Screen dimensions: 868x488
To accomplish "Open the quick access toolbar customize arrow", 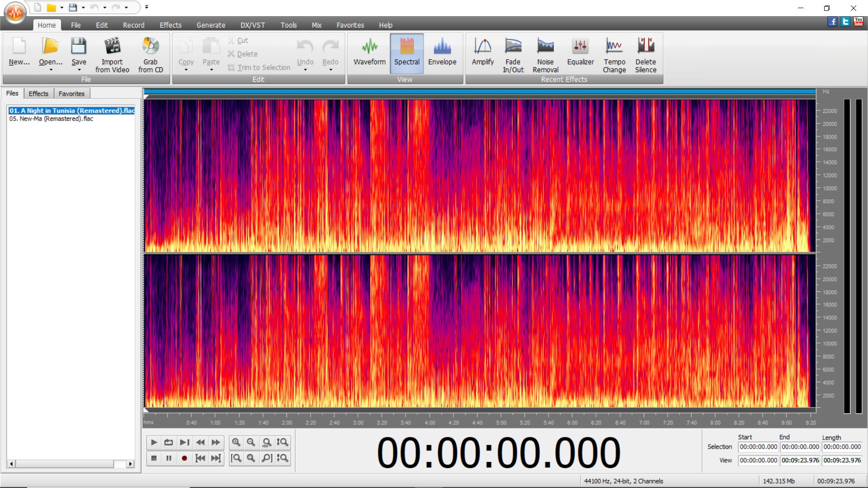I will point(146,7).
